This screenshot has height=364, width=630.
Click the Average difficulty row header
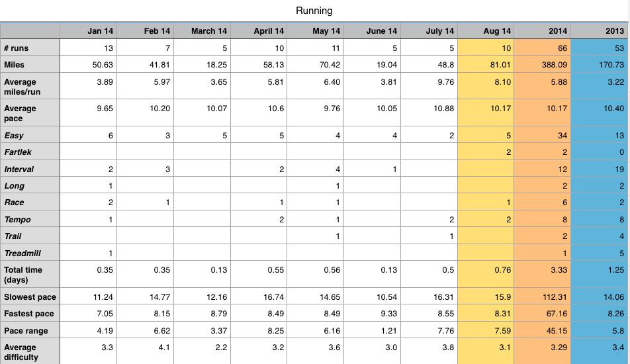coord(30,351)
